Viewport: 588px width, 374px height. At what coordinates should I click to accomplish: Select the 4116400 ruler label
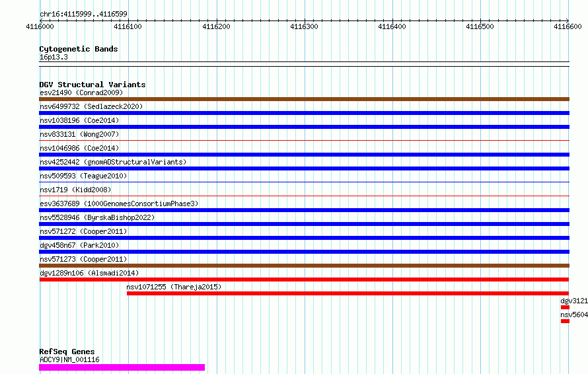(x=392, y=26)
